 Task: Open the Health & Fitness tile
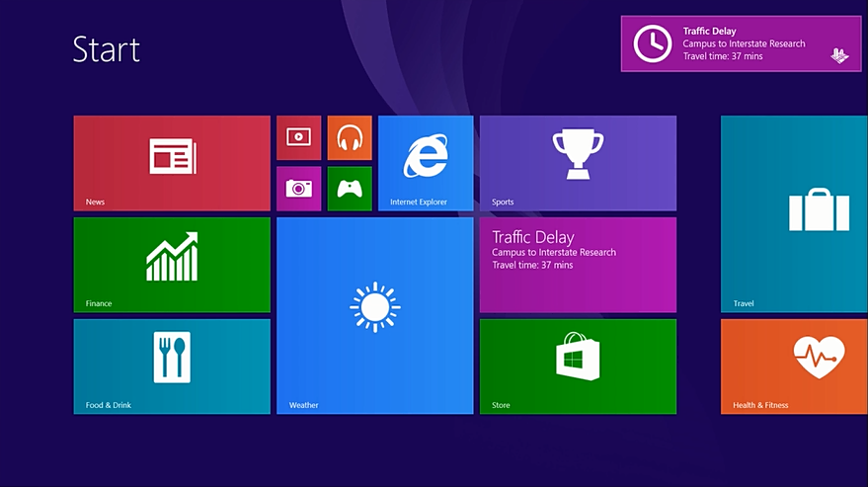pyautogui.click(x=794, y=365)
